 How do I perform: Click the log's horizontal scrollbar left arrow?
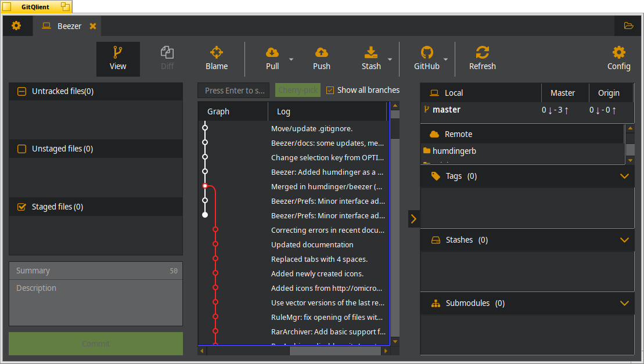coord(202,351)
